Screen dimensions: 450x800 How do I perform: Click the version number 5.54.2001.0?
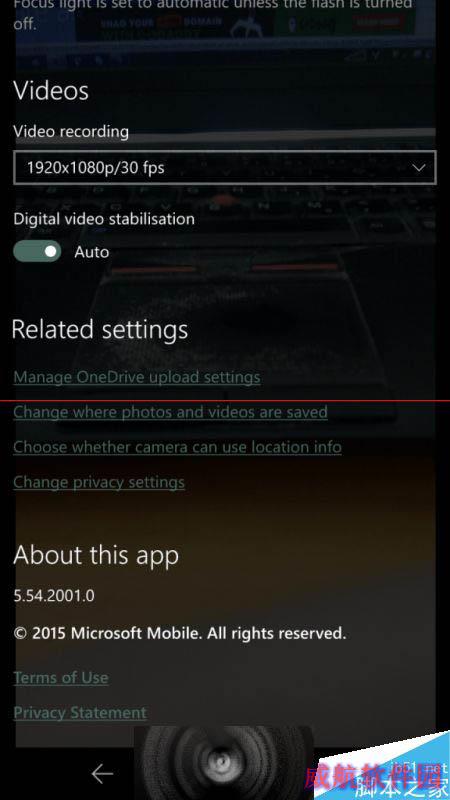[x=54, y=595]
